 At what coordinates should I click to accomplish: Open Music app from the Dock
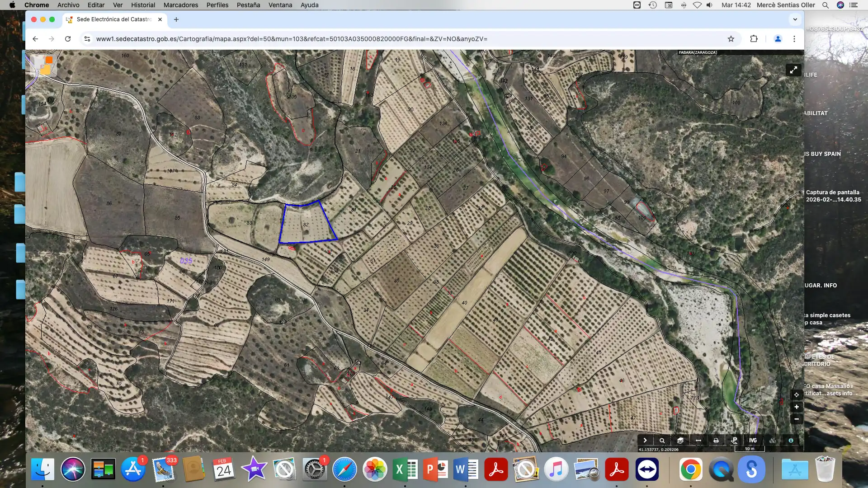pyautogui.click(x=557, y=469)
